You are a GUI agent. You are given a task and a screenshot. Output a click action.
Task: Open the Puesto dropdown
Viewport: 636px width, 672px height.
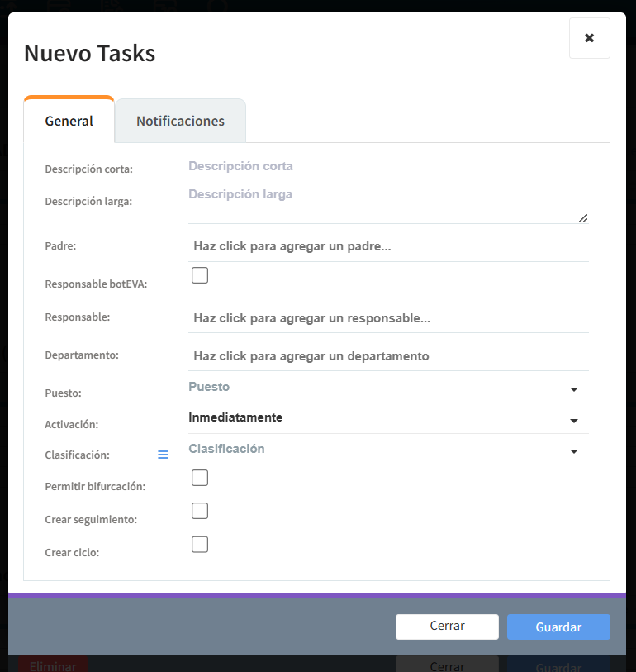[x=388, y=388]
